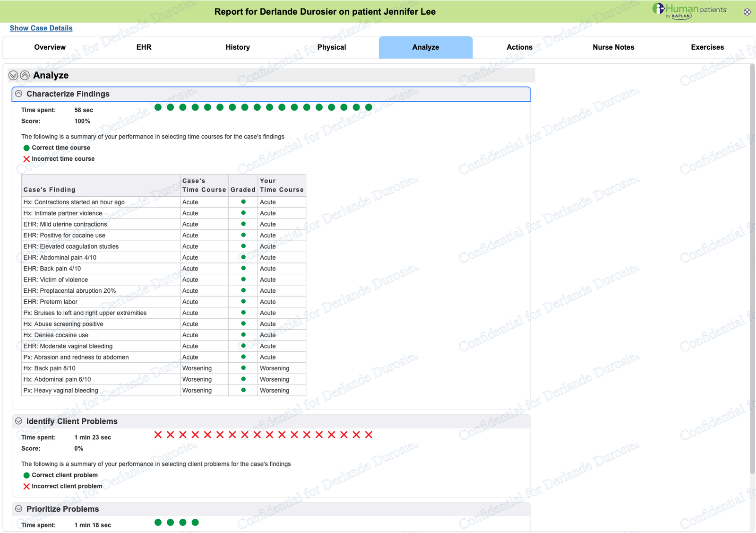Screen dimensions: 756x533
Task: Go to the Actions tab
Action: pyautogui.click(x=520, y=47)
